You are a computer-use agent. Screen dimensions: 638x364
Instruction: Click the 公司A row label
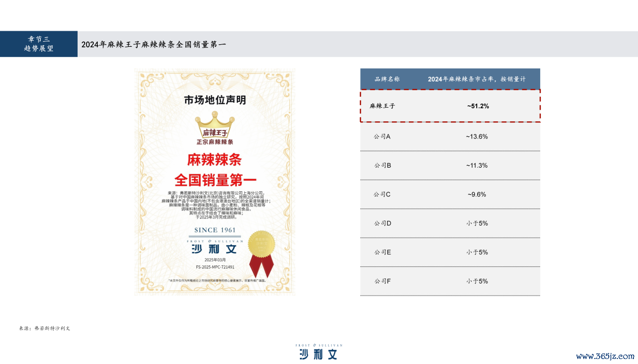click(382, 136)
